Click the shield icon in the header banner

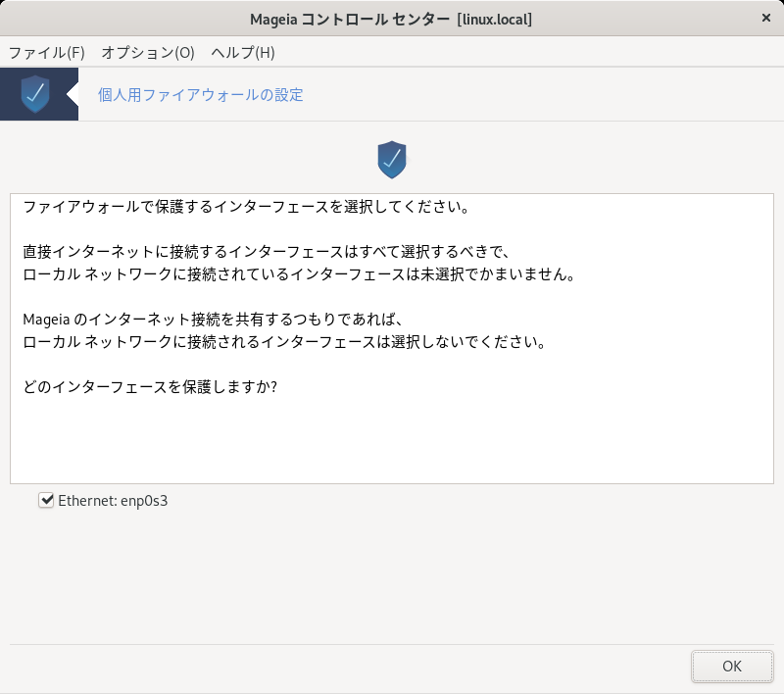tap(35, 94)
